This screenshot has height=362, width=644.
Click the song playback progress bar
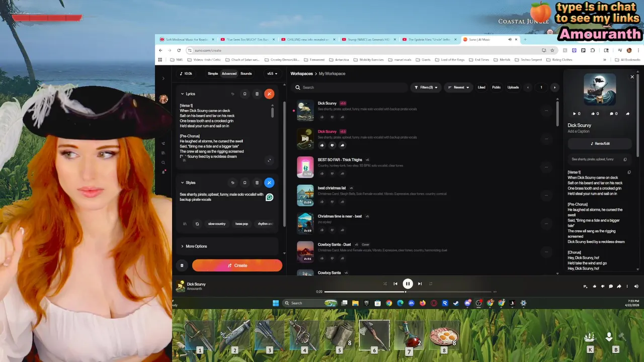(408, 292)
